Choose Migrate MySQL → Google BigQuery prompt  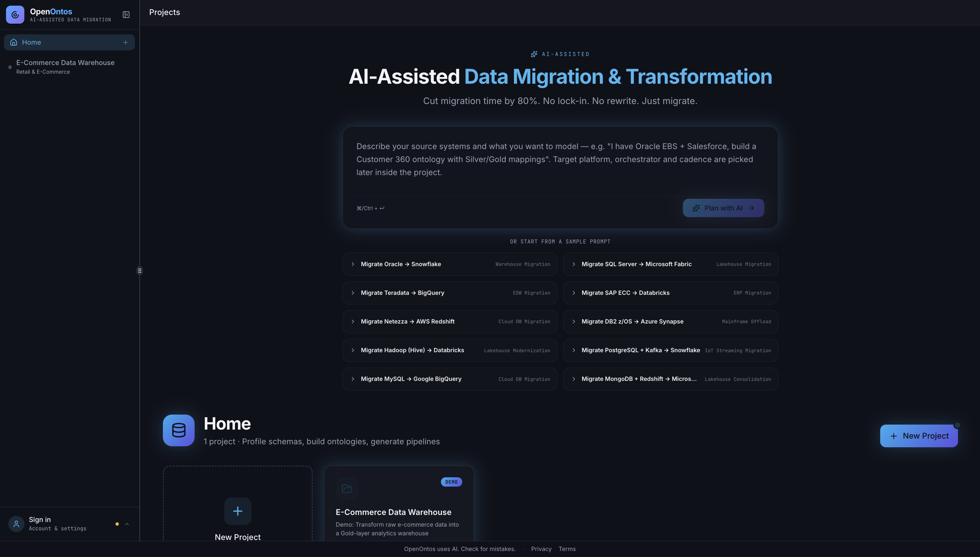click(449, 379)
